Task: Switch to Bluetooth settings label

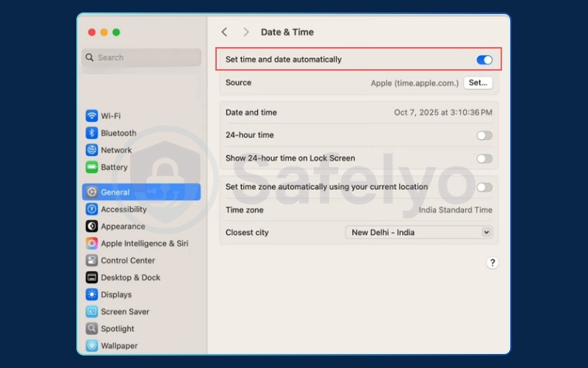Action: tap(118, 133)
